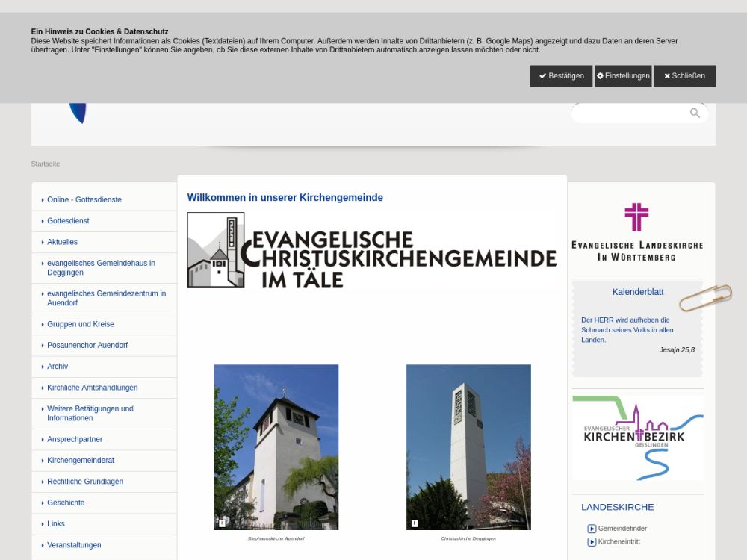Open the Stephanuskirche Auendorf photo thumbnail
The image size is (747, 560).
click(x=276, y=447)
